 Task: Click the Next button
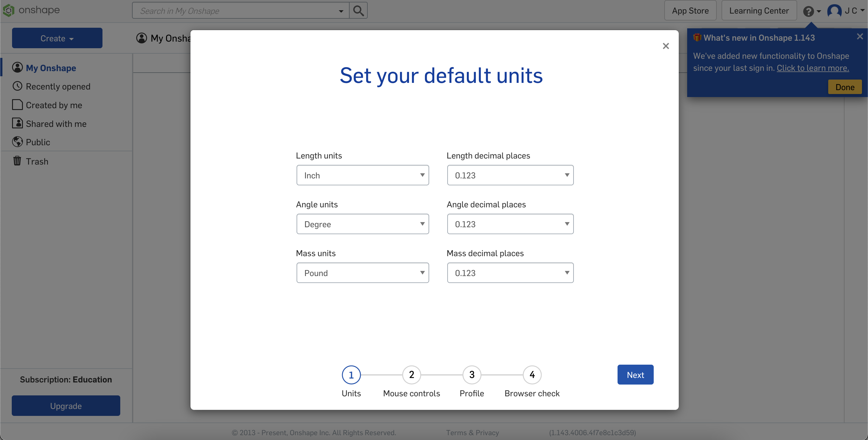point(635,374)
